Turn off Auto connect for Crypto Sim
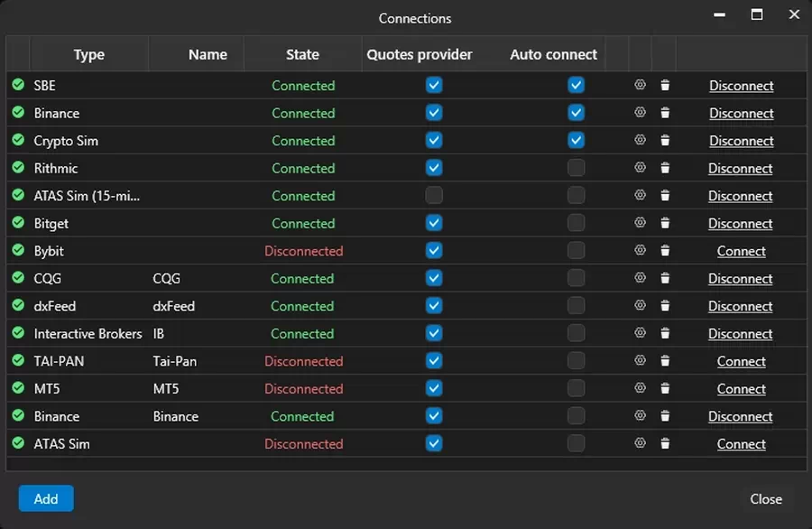Screen dimensions: 812x529 pyautogui.click(x=576, y=140)
